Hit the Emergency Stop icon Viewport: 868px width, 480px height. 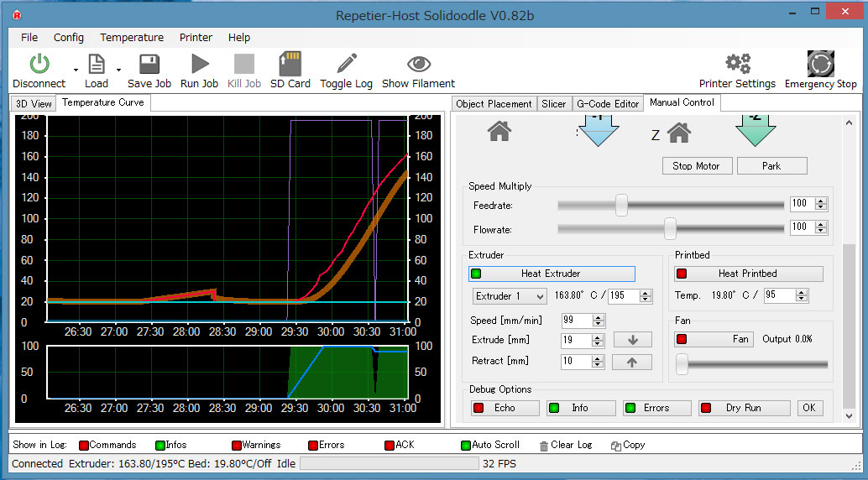(820, 64)
